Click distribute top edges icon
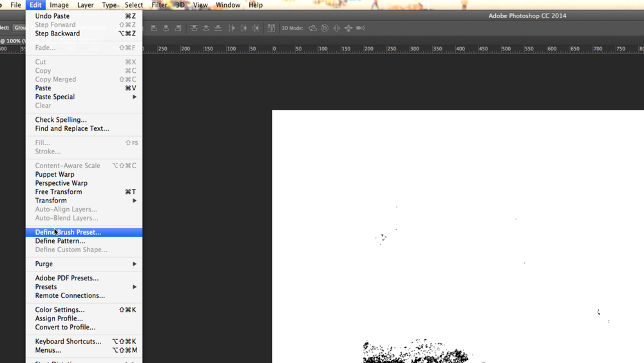Image resolution: width=644 pixels, height=363 pixels. pos(194,28)
